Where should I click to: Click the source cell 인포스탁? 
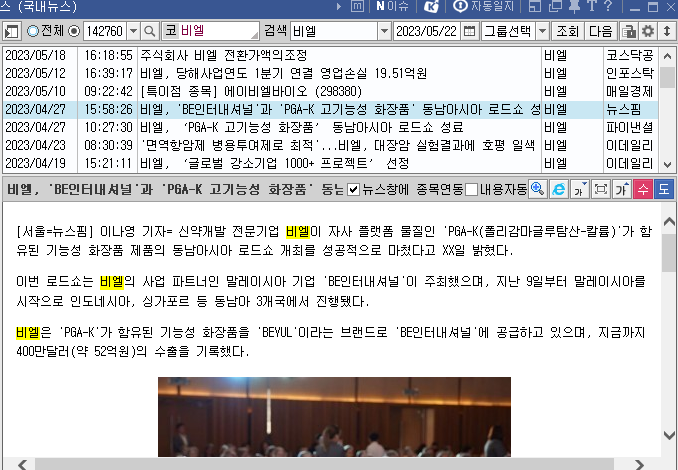(630, 74)
